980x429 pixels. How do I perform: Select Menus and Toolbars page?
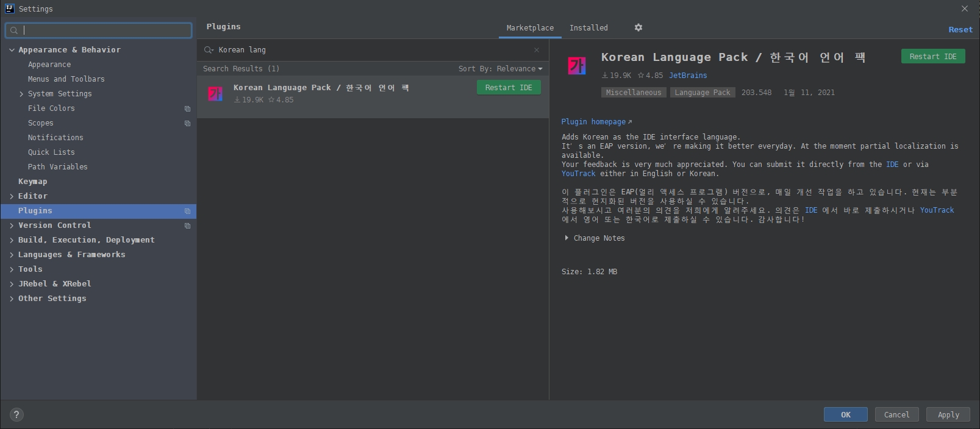pos(66,79)
